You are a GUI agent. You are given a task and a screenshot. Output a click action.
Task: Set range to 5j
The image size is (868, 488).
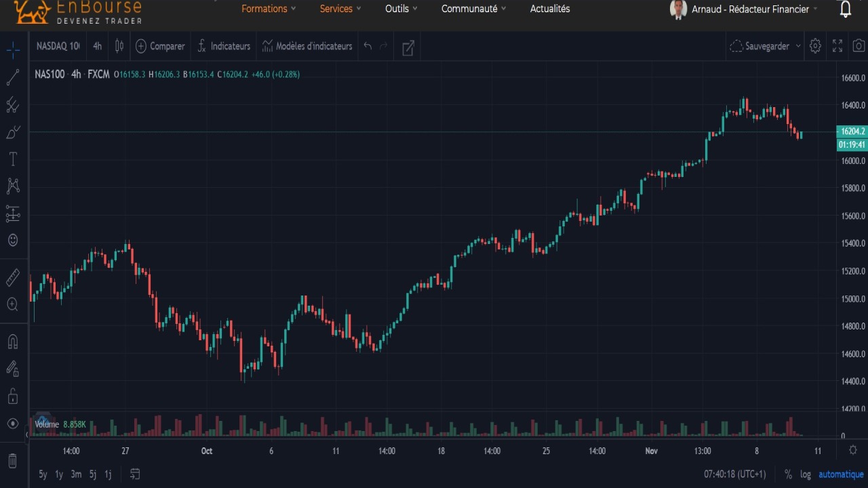(x=93, y=474)
